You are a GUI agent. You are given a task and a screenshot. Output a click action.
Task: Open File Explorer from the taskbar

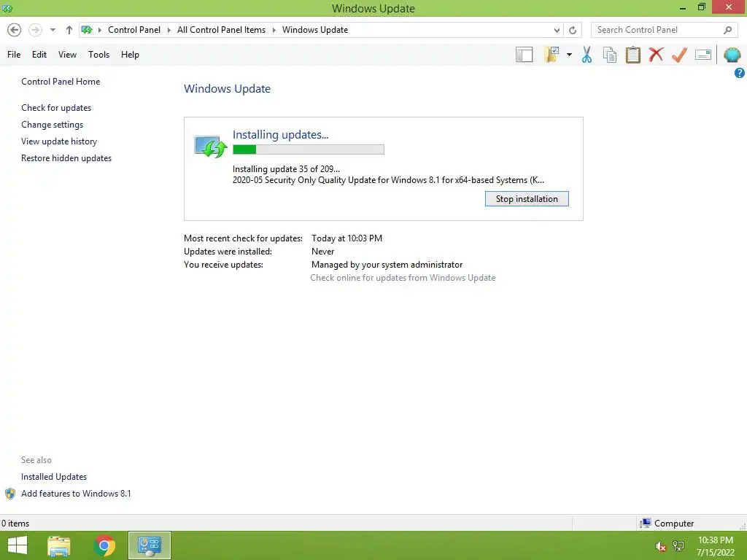click(x=59, y=545)
